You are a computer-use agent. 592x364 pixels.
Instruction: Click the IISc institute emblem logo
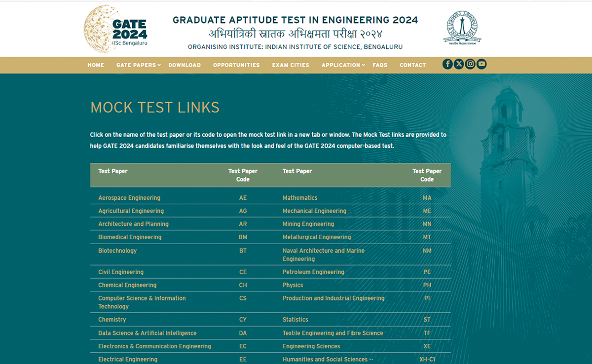point(462,28)
